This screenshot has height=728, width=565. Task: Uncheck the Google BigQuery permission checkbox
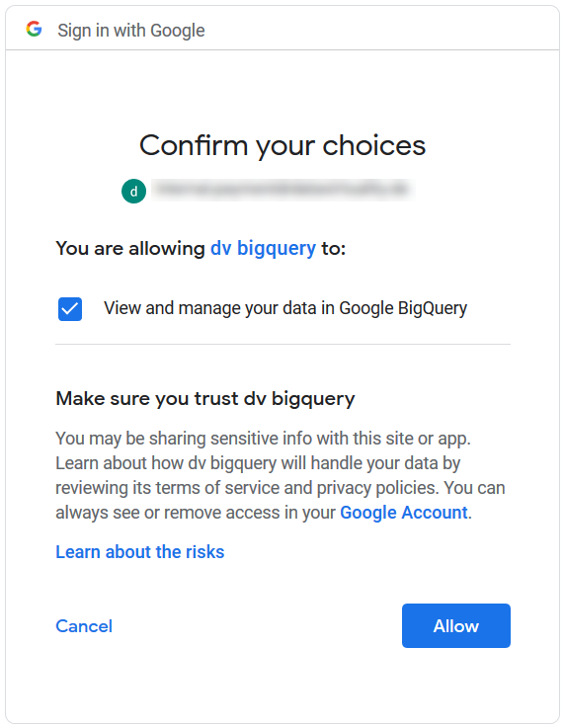pos(70,309)
